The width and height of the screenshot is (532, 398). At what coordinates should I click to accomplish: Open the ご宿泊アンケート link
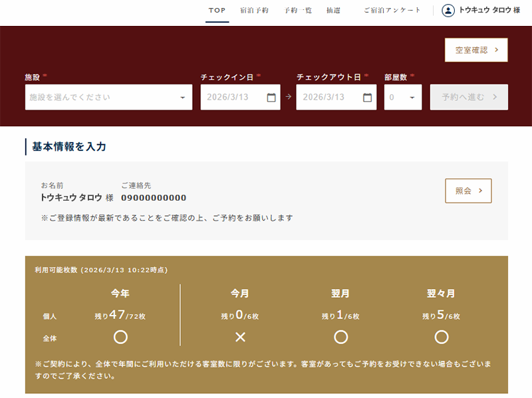point(392,10)
